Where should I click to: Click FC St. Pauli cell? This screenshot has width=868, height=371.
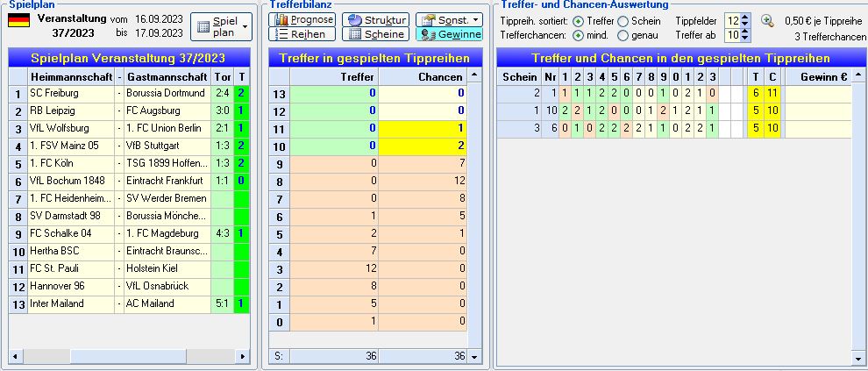(x=71, y=268)
